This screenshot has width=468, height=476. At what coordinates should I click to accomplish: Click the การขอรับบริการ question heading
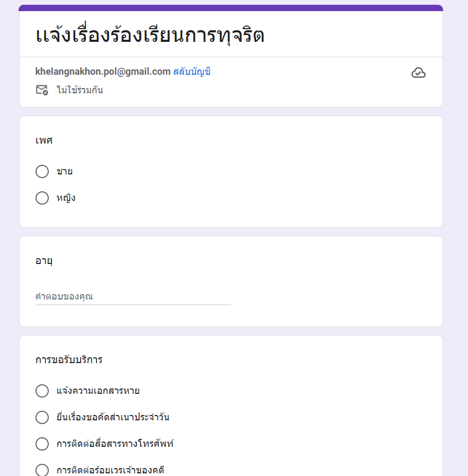[69, 360]
